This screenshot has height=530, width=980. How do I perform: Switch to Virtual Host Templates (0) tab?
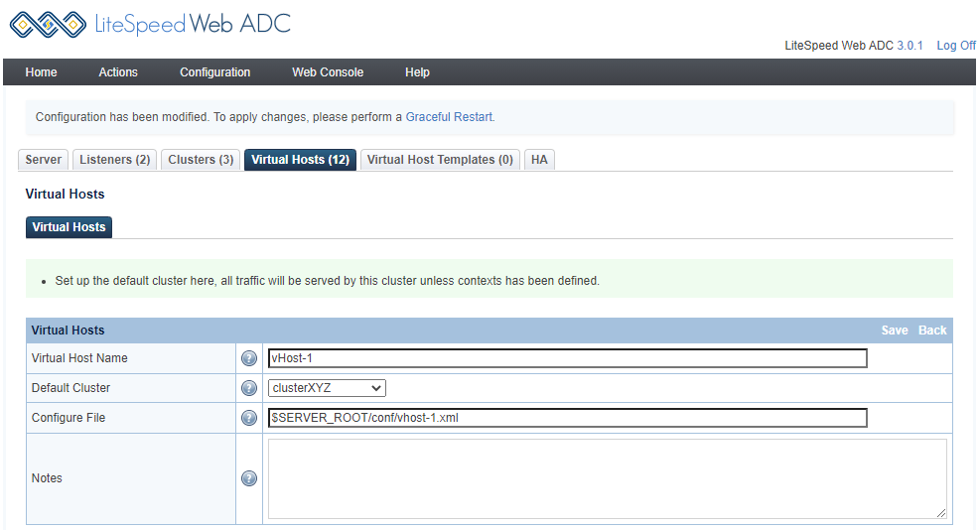[440, 160]
